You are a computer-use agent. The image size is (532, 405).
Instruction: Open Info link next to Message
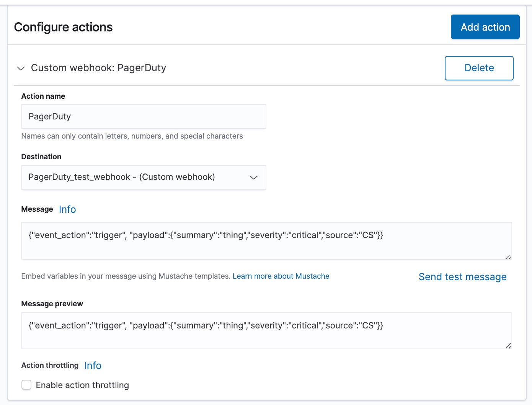point(67,209)
